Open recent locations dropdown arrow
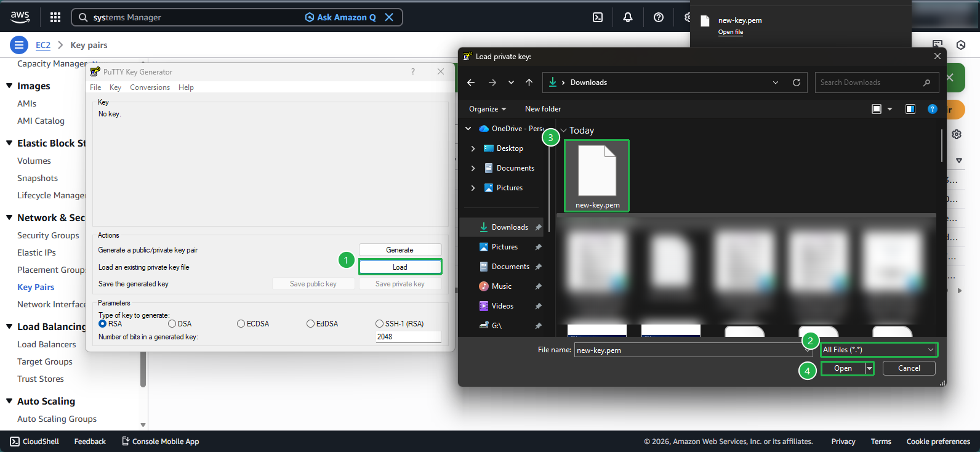The width and height of the screenshot is (980, 452). pos(511,83)
